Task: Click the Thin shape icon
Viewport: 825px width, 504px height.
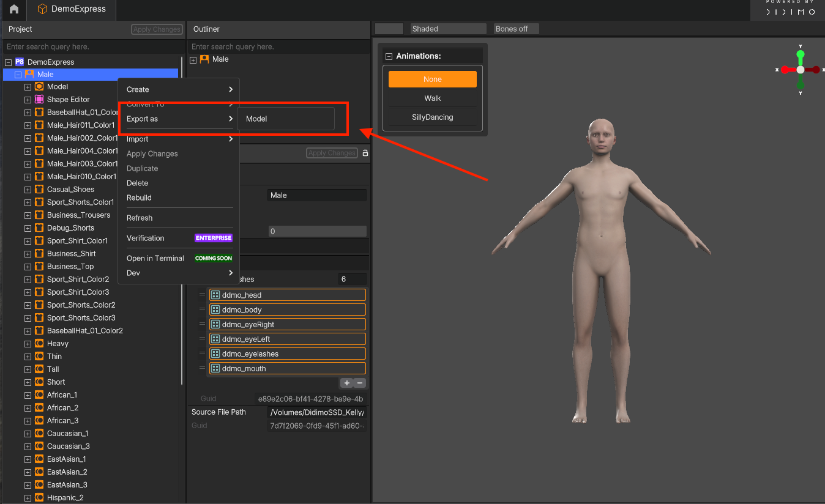Action: (39, 357)
